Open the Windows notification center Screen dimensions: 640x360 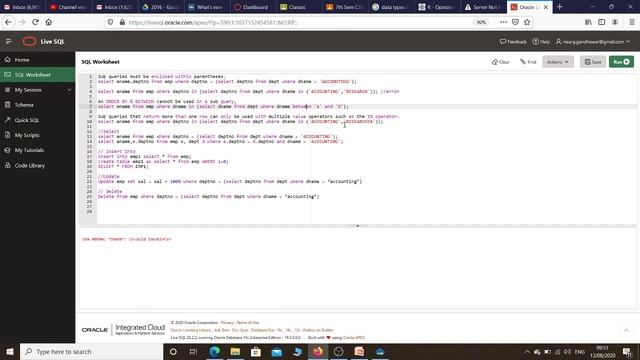click(627, 351)
